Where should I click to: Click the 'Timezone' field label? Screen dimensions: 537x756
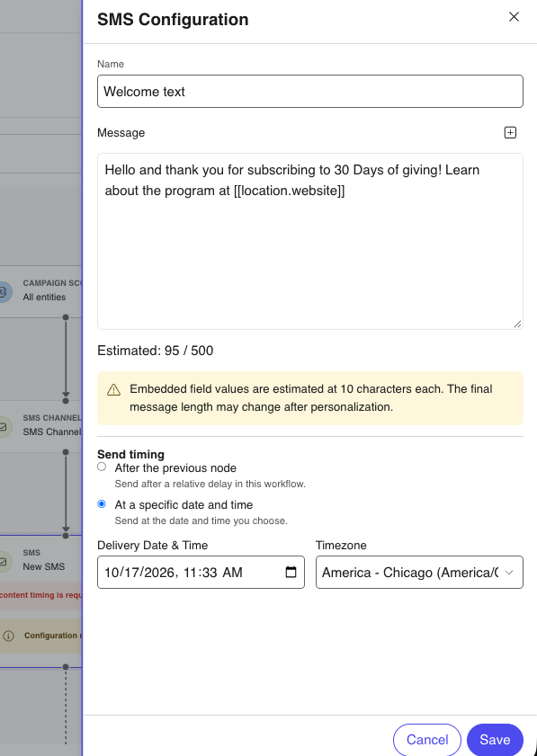[341, 546]
